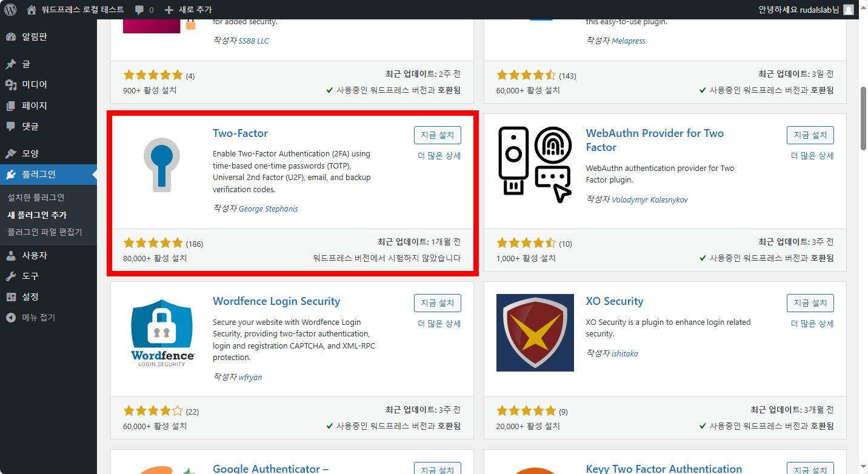Open the Wordfence Login Security title
Image resolution: width=868 pixels, height=474 pixels.
click(276, 301)
